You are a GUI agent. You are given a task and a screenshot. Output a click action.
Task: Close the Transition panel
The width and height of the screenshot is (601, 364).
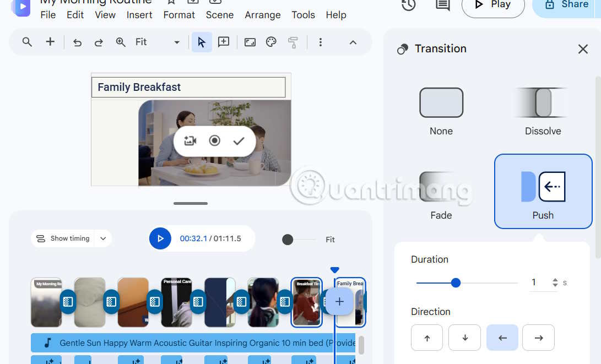pyautogui.click(x=583, y=49)
